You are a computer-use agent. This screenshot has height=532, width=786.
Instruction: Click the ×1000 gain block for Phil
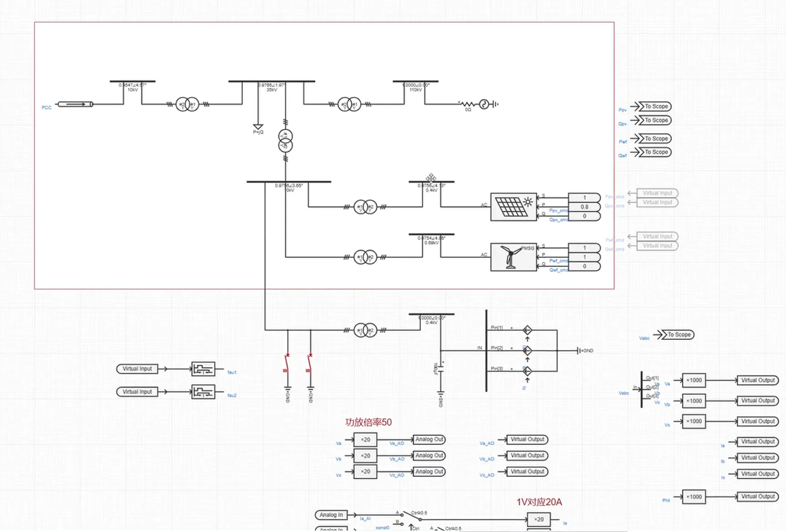tap(694, 497)
